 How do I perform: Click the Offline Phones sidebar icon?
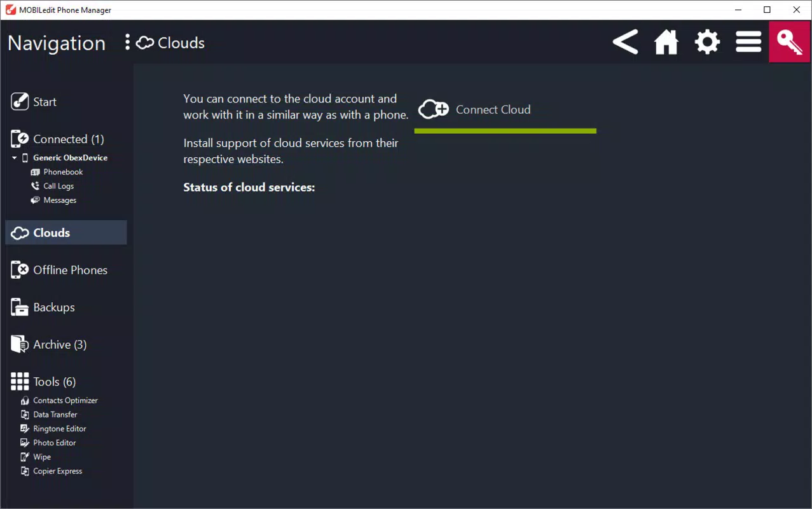(20, 270)
